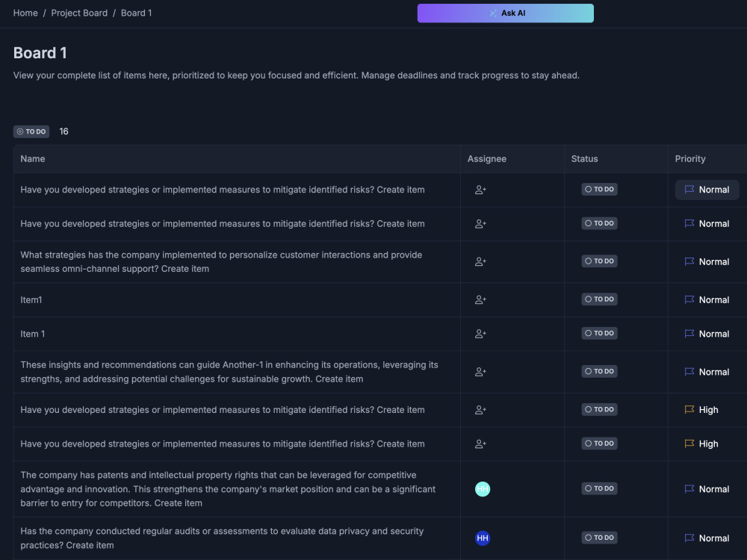Image resolution: width=747 pixels, height=560 pixels.
Task: Click the item count 16 next to TO DO
Action: pos(63,131)
